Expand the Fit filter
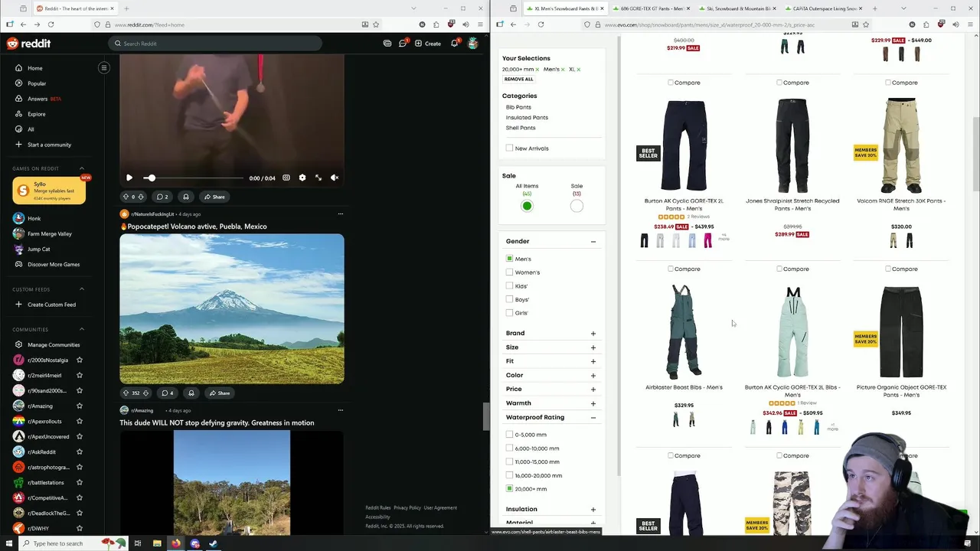 (593, 361)
